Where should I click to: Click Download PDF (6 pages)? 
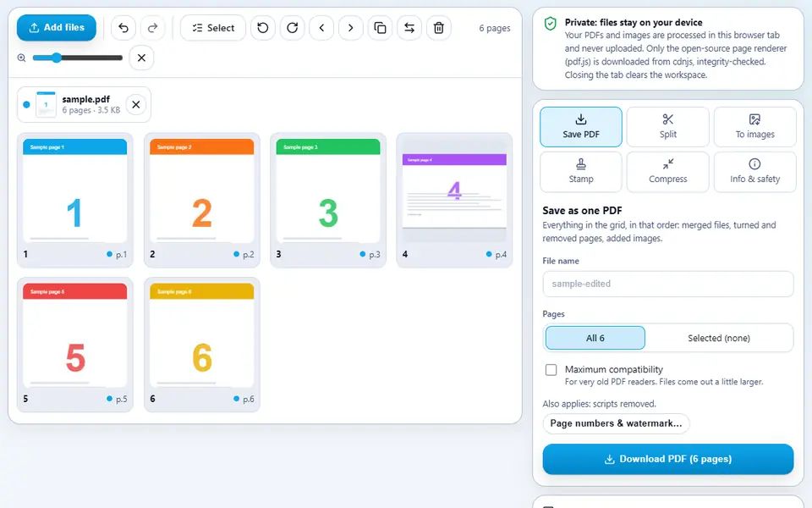point(668,459)
